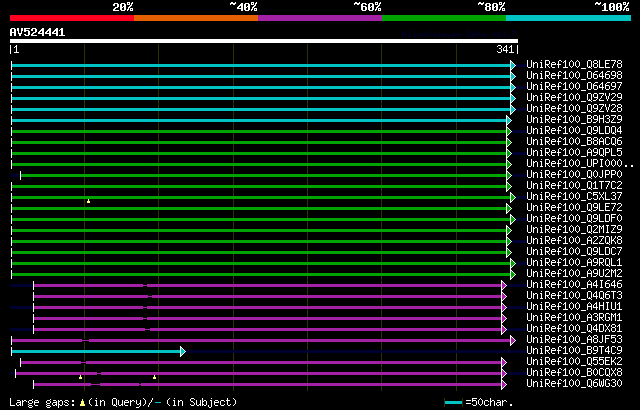Open hit UniRef100_O64698
This screenshot has width=640, height=410.
click(x=574, y=75)
